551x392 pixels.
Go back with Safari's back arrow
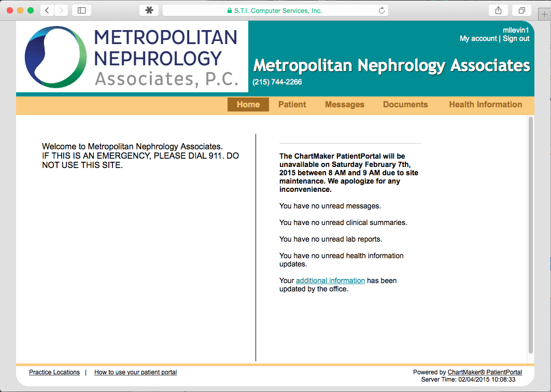(47, 10)
